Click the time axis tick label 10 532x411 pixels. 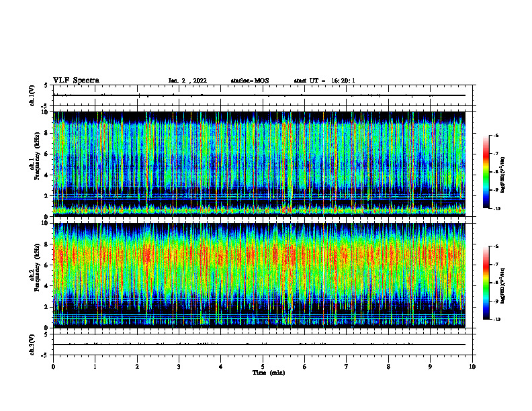click(472, 367)
